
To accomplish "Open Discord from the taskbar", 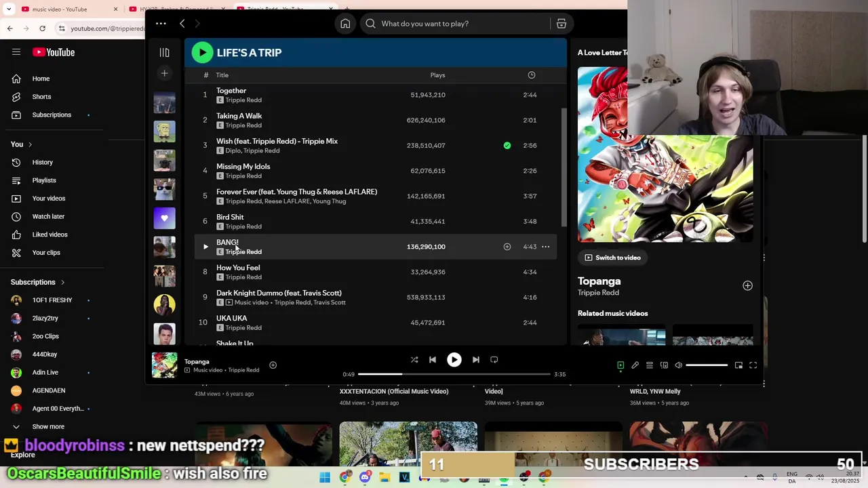I will (x=365, y=478).
